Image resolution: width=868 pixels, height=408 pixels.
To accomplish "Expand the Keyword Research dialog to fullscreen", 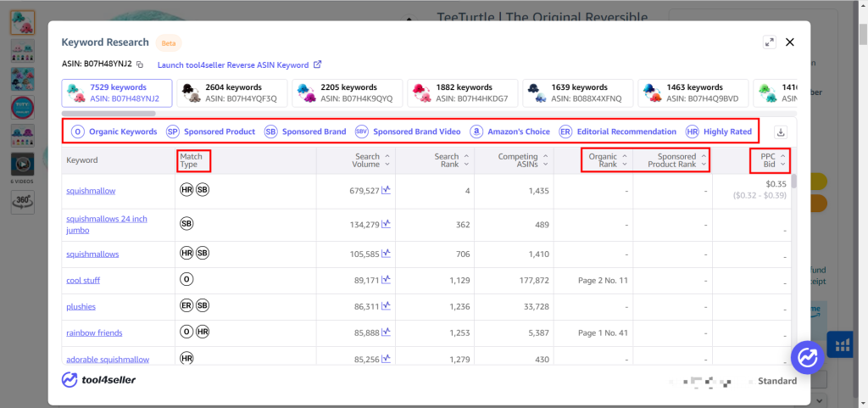I will [x=770, y=42].
